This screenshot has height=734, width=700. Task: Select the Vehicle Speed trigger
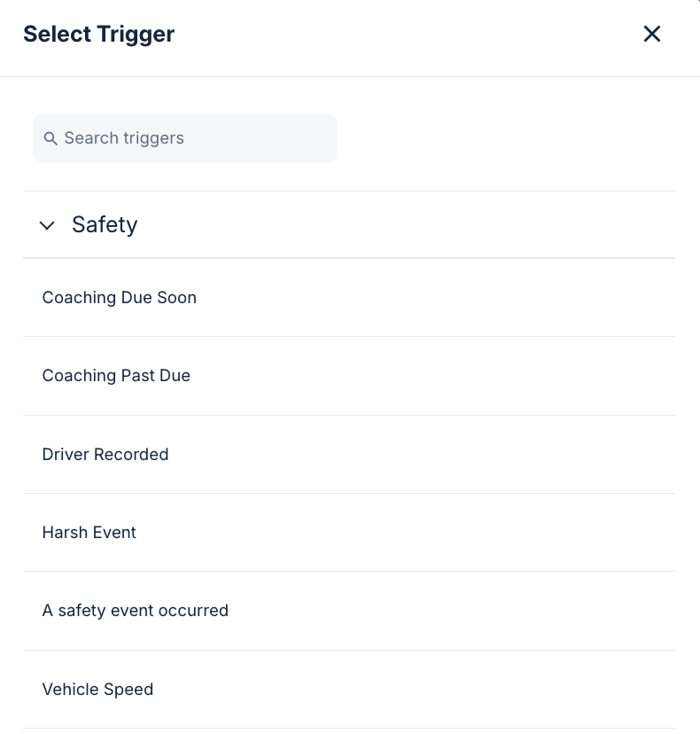(97, 690)
